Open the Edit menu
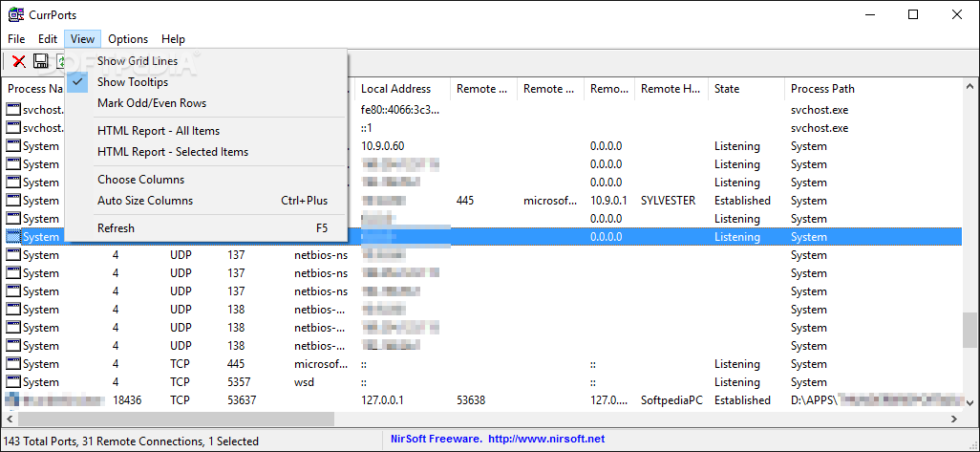980x452 pixels. point(48,39)
